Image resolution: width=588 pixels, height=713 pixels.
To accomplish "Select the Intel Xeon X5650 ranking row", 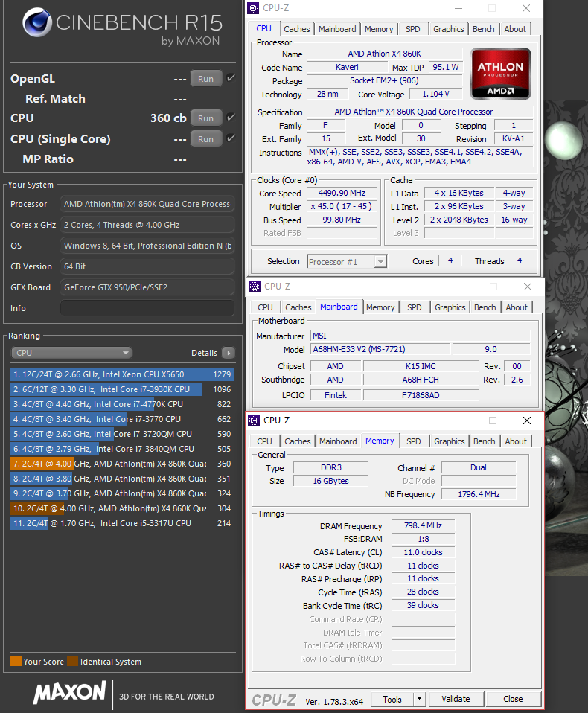I will point(122,374).
